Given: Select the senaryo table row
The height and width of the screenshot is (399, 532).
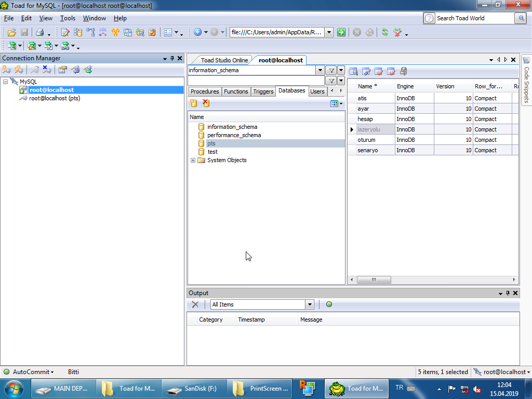Looking at the screenshot, I should (433, 150).
